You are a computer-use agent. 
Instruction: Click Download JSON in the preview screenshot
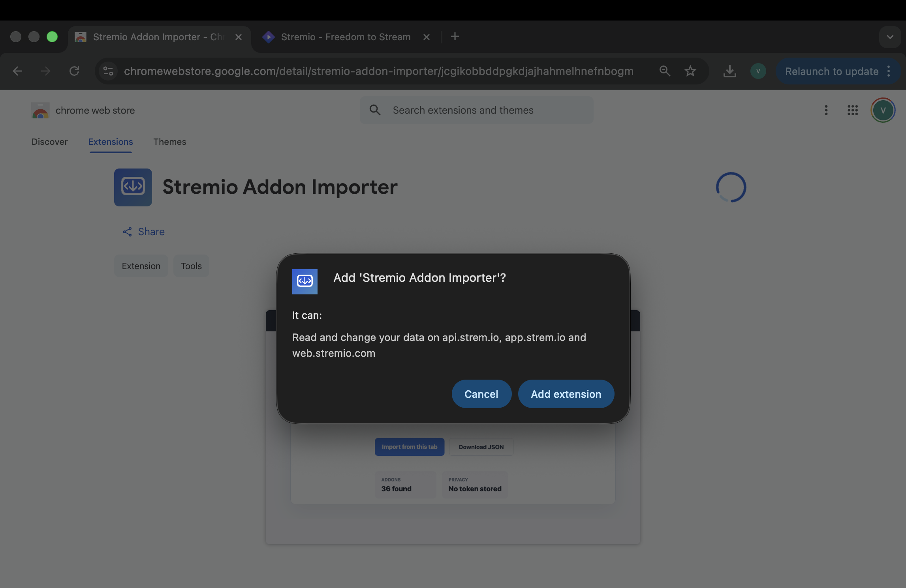point(481,447)
